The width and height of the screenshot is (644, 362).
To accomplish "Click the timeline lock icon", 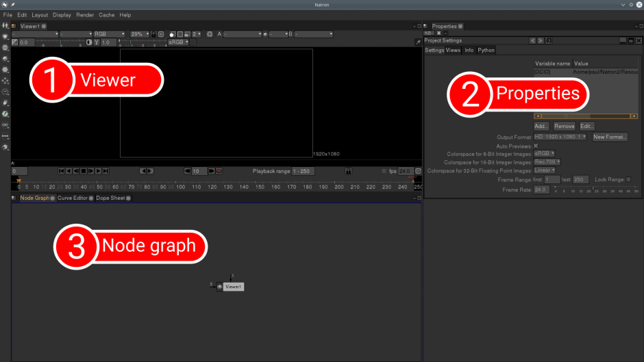I will coord(348,171).
